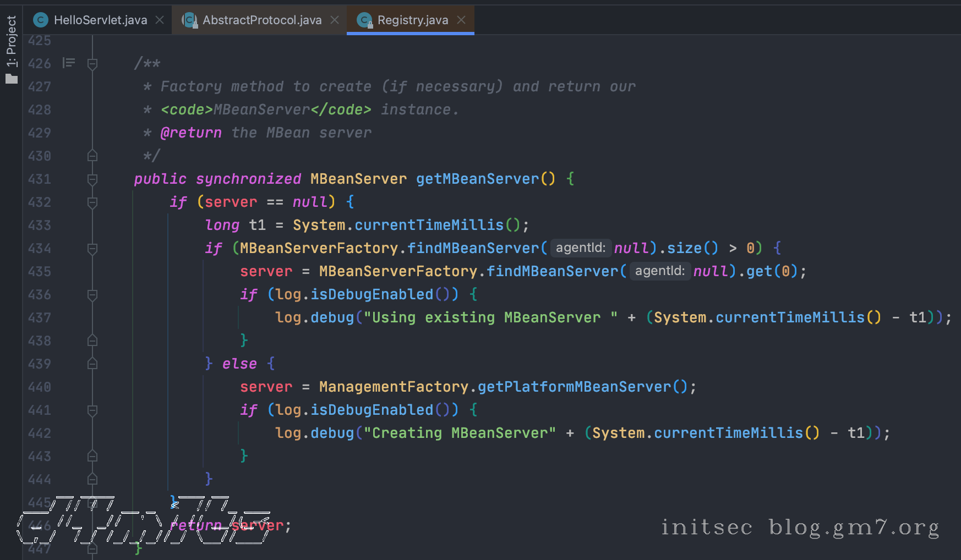Click the getPlatformMBeanServer method call
The height and width of the screenshot is (560, 961).
tap(574, 387)
